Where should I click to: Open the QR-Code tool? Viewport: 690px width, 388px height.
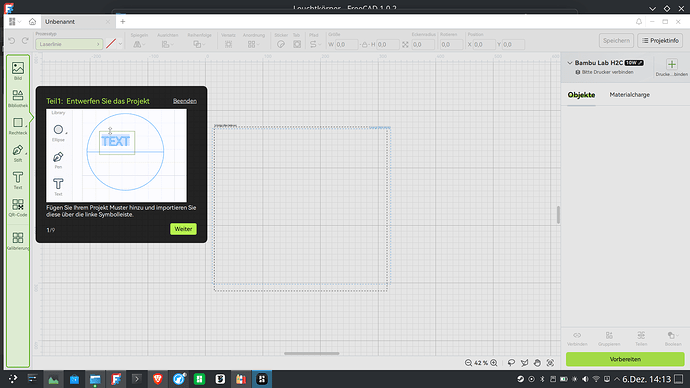(x=18, y=207)
